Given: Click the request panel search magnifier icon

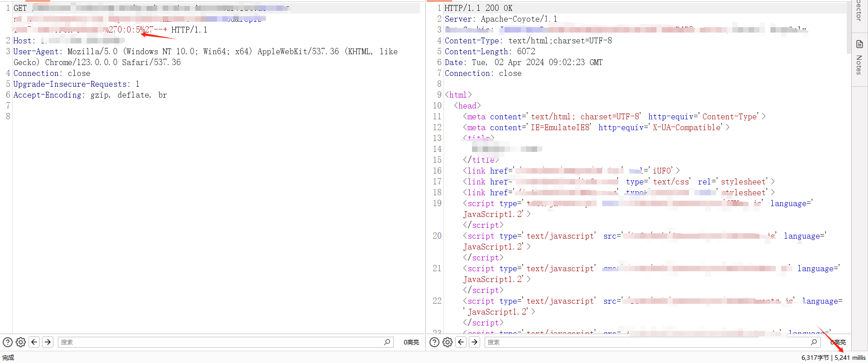Looking at the screenshot, I should (x=387, y=342).
